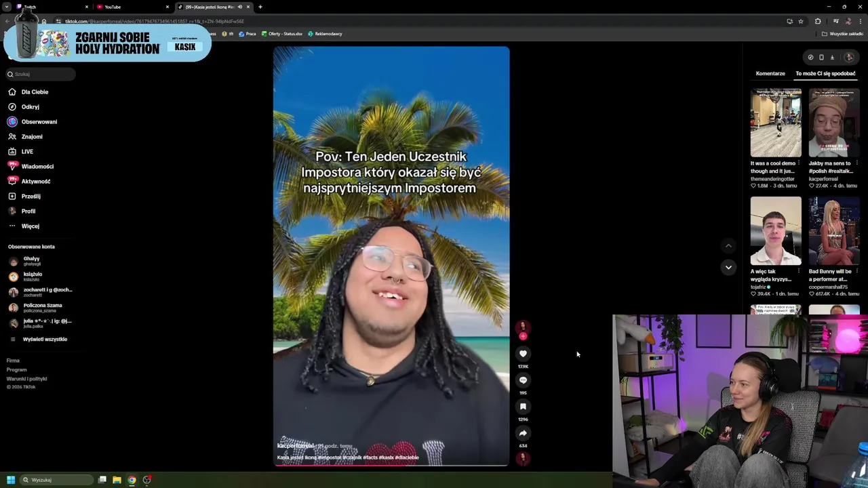Open a new browser tab
The image size is (868, 488).
coord(260,7)
